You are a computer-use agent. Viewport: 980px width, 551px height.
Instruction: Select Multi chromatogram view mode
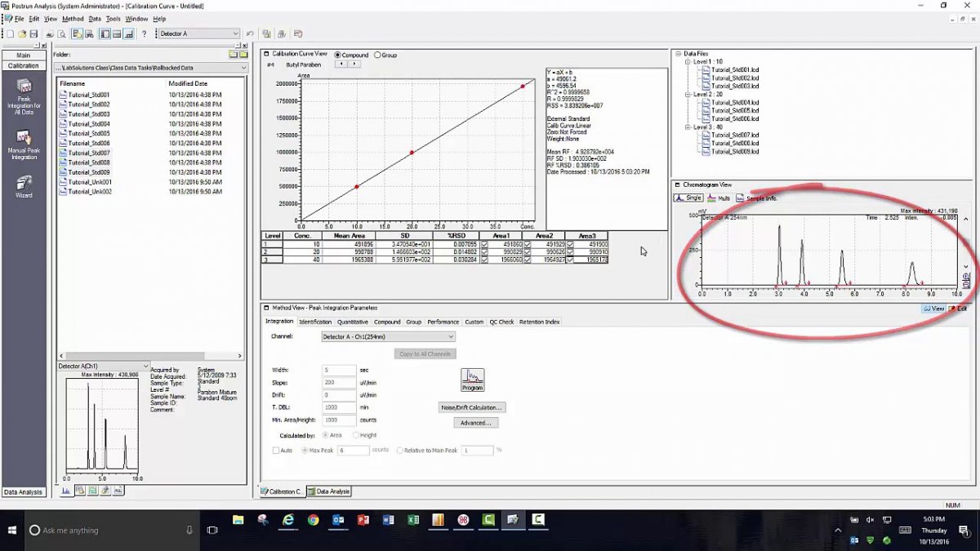point(719,198)
